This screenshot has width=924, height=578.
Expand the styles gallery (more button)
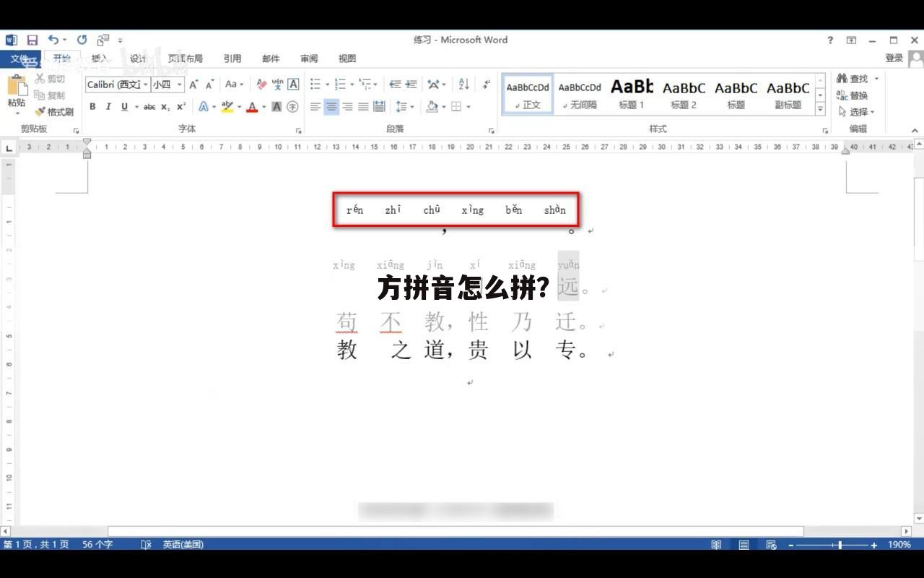pyautogui.click(x=820, y=109)
